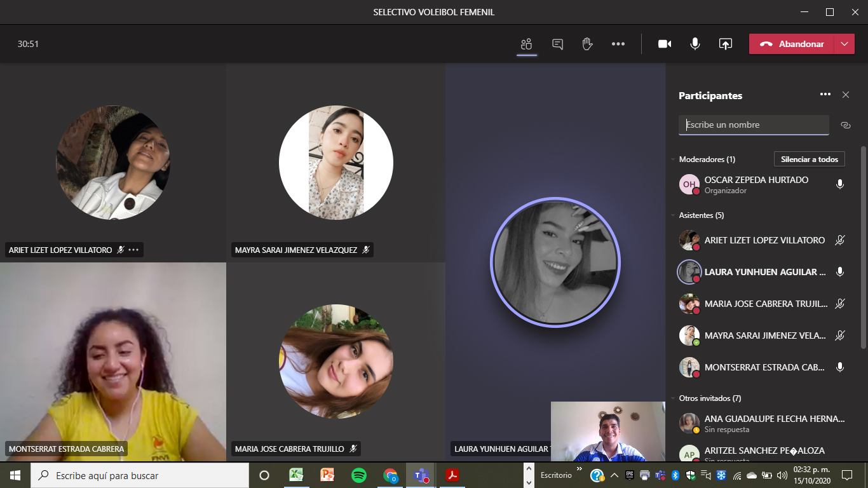Mute your microphone in meeting toolbar

(x=695, y=44)
